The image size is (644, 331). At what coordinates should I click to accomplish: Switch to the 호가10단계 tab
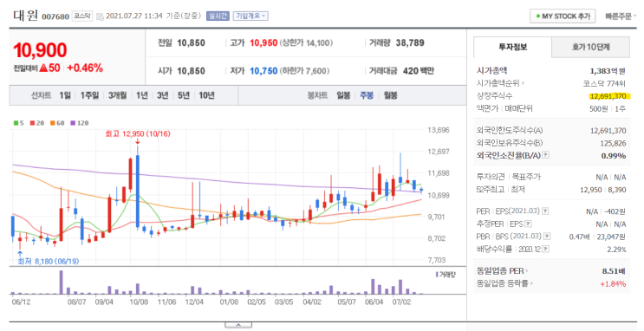pos(590,48)
